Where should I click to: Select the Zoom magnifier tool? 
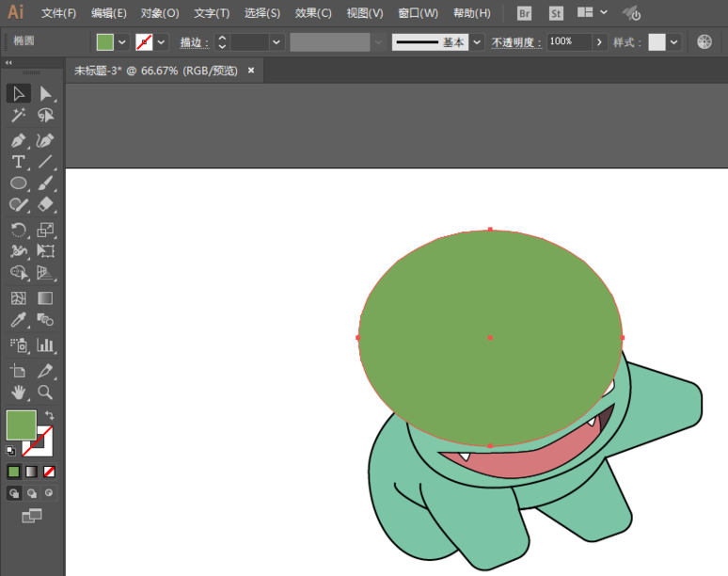pos(45,392)
